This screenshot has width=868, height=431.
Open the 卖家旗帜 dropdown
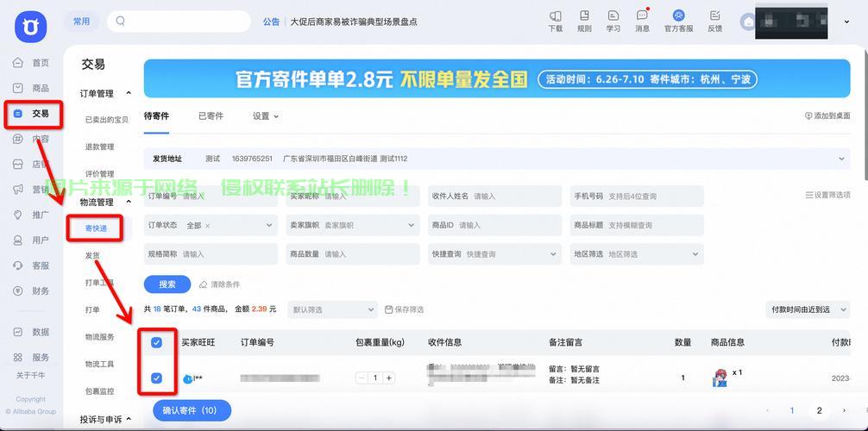click(353, 225)
